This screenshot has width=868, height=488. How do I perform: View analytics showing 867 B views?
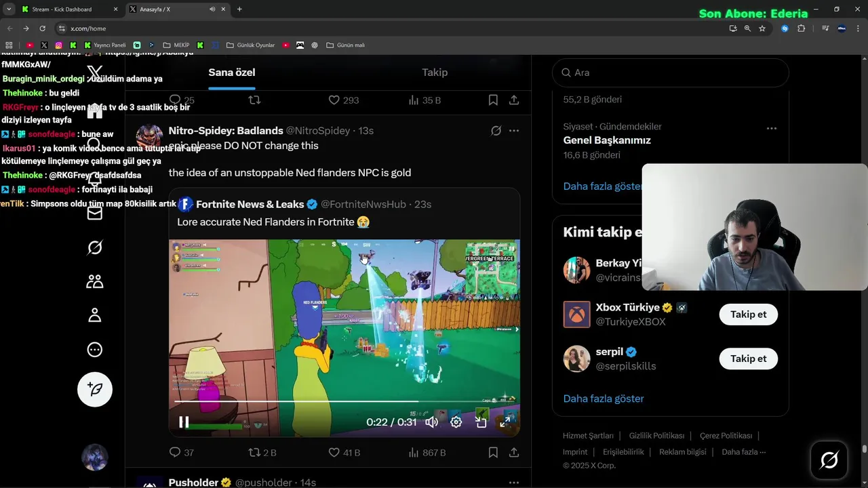click(x=427, y=452)
